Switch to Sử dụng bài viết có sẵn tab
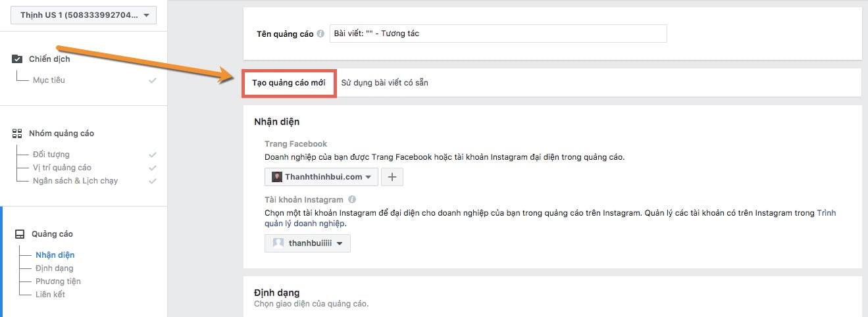868x317 pixels. [x=385, y=83]
